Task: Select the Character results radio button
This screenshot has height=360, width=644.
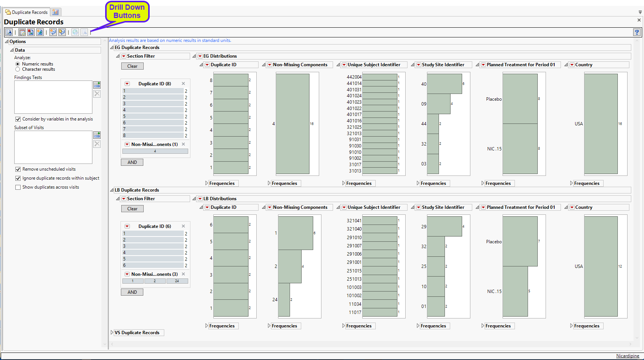Action: pos(18,69)
